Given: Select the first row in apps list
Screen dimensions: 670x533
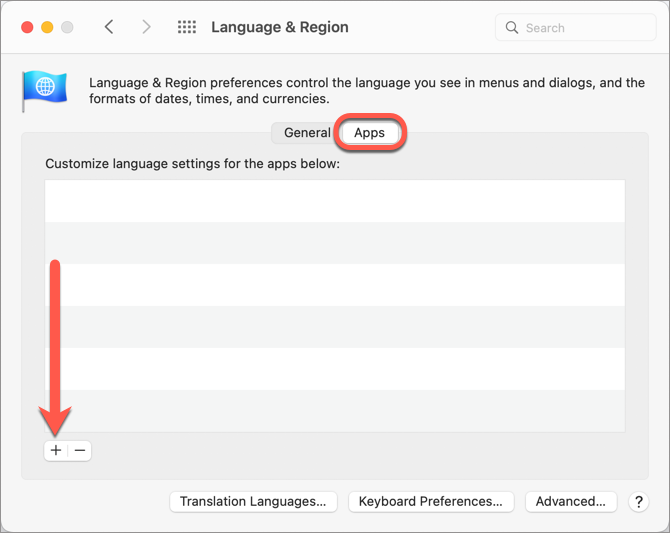Looking at the screenshot, I should point(335,201).
